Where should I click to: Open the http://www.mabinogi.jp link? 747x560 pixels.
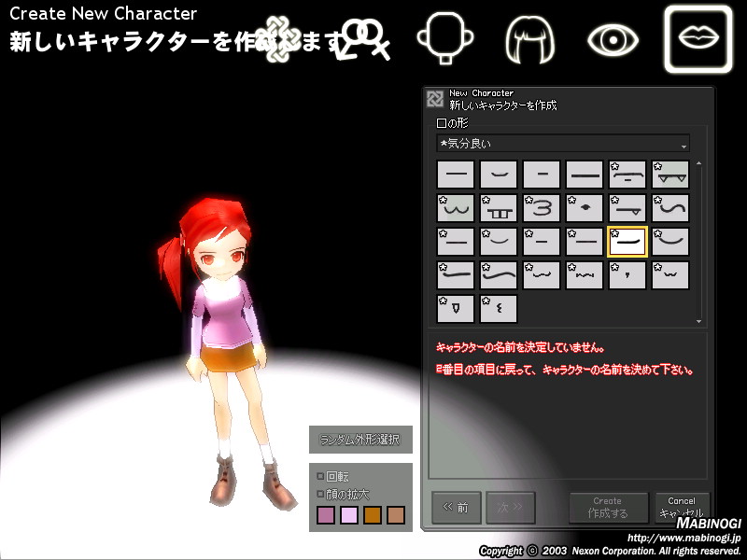click(x=684, y=539)
